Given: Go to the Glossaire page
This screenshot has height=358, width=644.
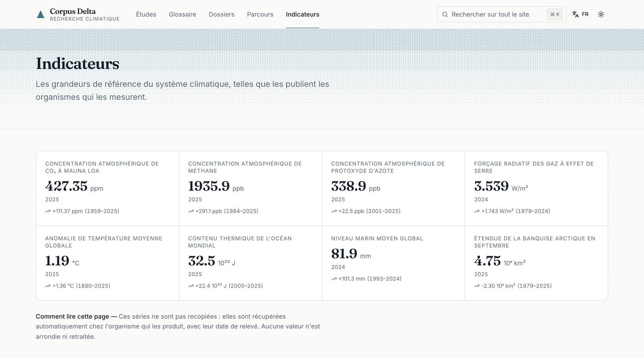Looking at the screenshot, I should pyautogui.click(x=182, y=14).
